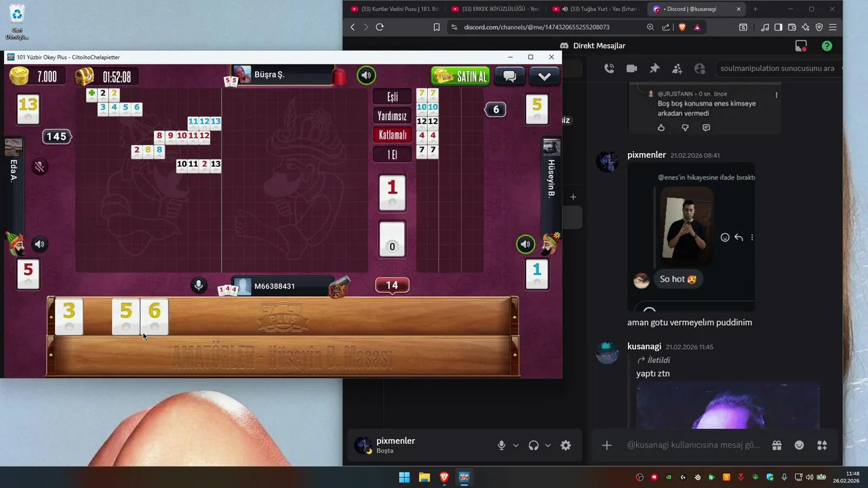
Task: Click the soulmanipulation sunucusunu ara search field
Action: [x=778, y=68]
